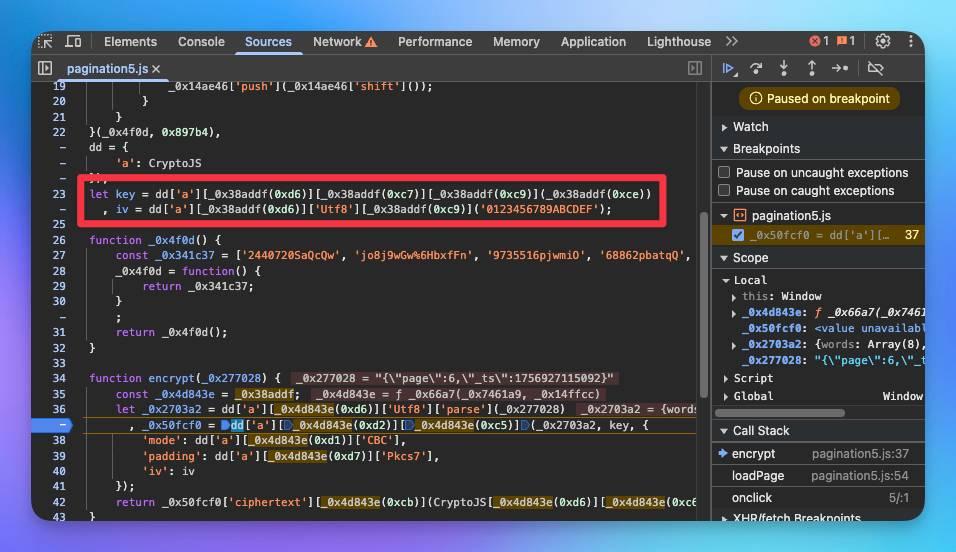Viewport: 956px width, 552px height.
Task: Step over next function call
Action: [x=756, y=68]
